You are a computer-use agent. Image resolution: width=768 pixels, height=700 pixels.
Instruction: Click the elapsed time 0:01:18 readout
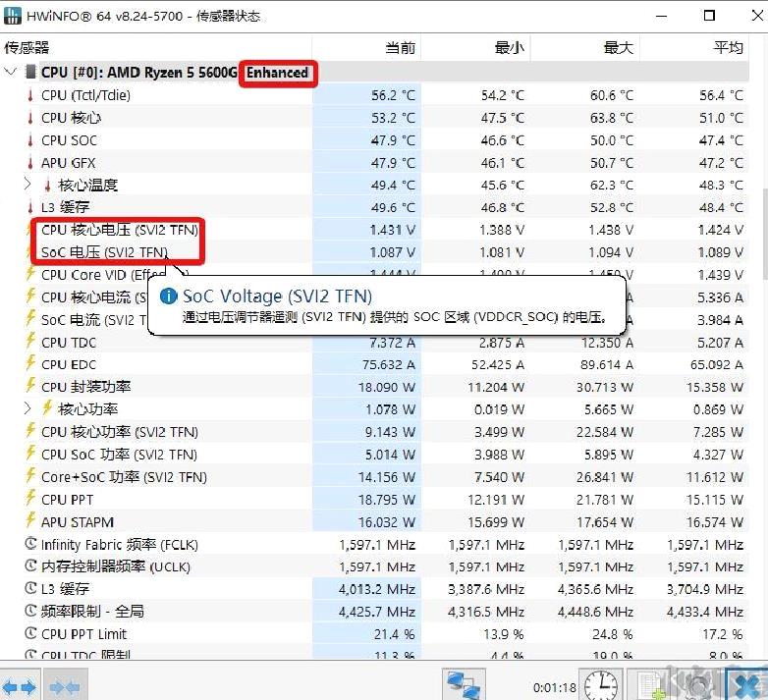click(x=555, y=688)
